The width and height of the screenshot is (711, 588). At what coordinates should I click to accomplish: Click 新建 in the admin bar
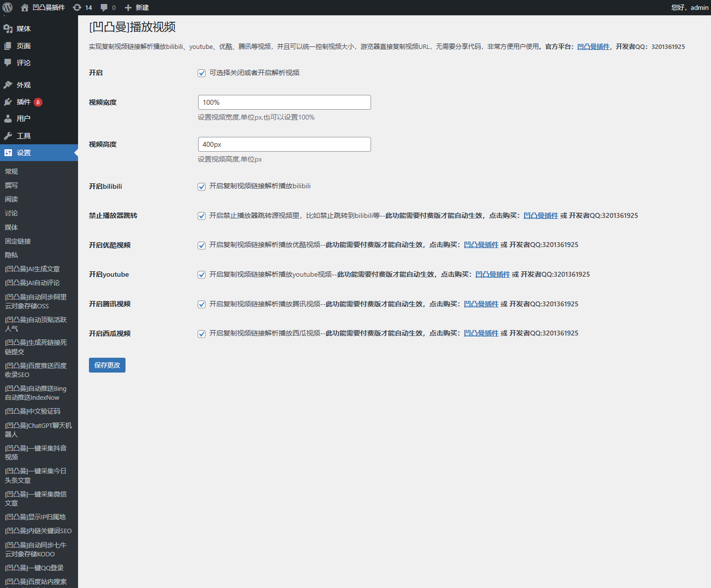142,7
